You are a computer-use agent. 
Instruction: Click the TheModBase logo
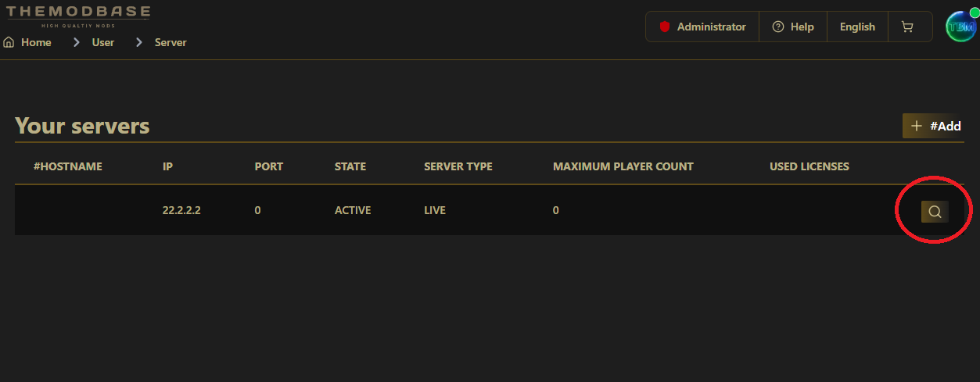pyautogui.click(x=77, y=15)
